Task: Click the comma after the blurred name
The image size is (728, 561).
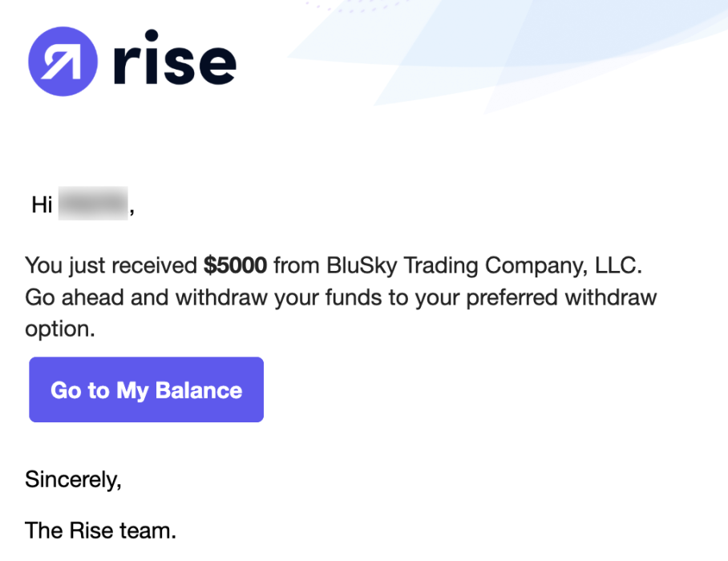Action: [x=131, y=212]
